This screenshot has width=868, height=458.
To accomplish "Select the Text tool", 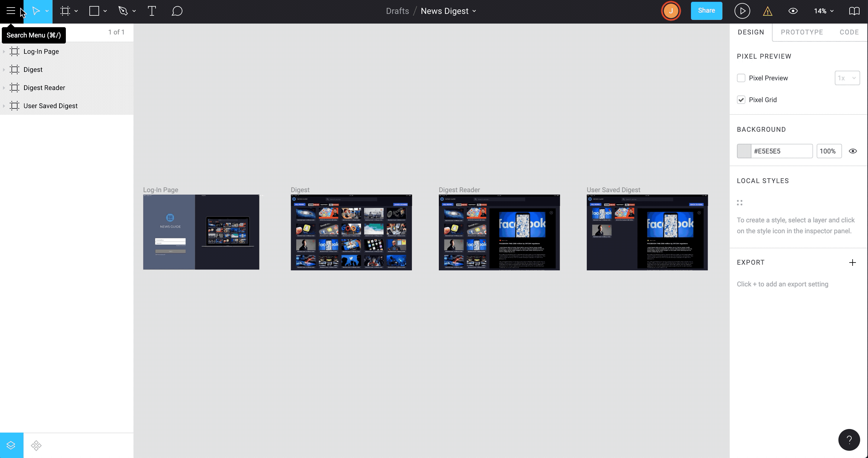I will point(152,11).
